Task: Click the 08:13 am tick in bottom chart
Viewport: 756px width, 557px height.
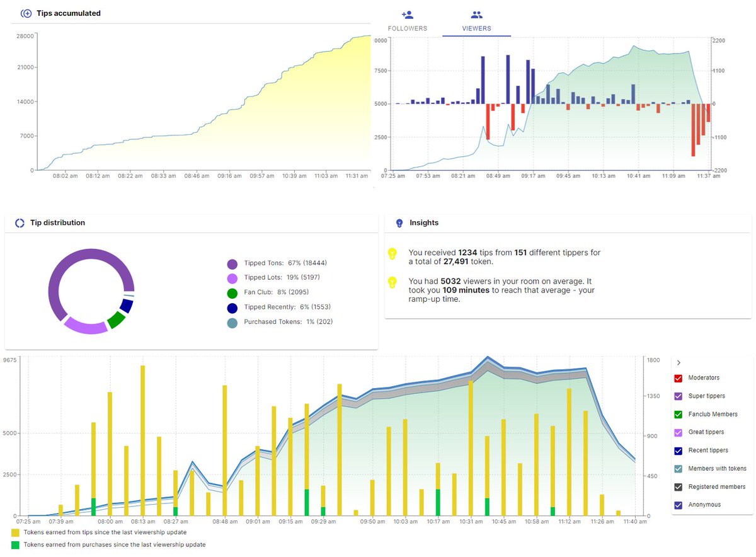Action: [x=143, y=522]
